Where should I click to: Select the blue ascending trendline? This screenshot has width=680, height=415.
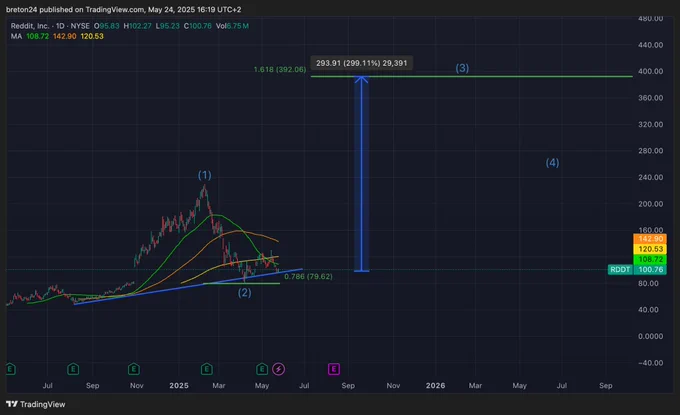click(188, 287)
